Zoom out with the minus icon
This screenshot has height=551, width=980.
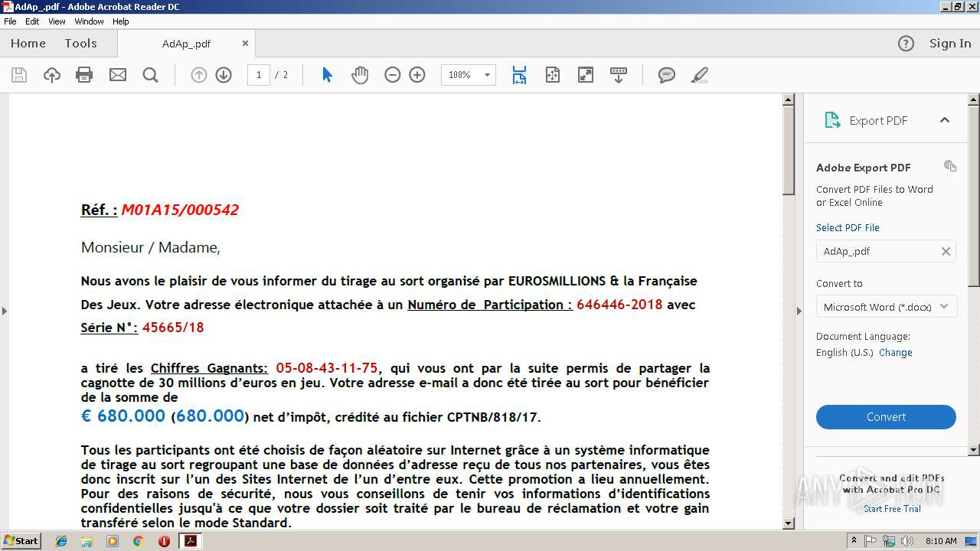pos(393,75)
